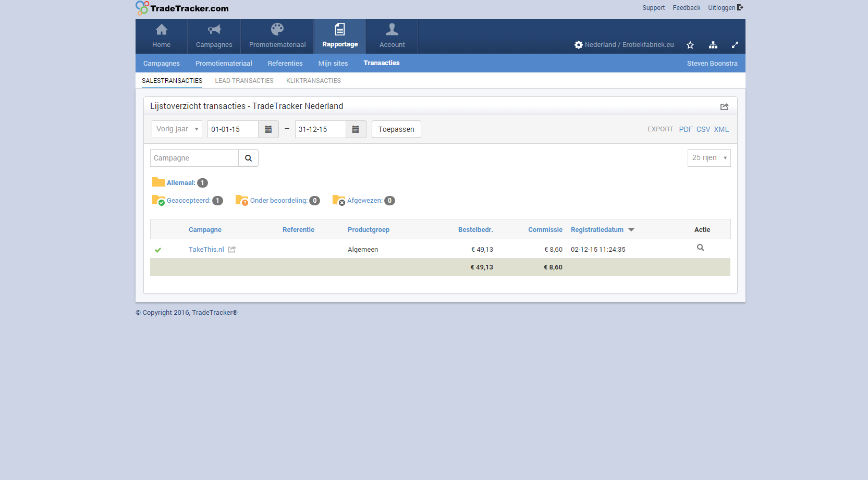
Task: Click the Uitloggen logout icon
Action: pyautogui.click(x=740, y=7)
